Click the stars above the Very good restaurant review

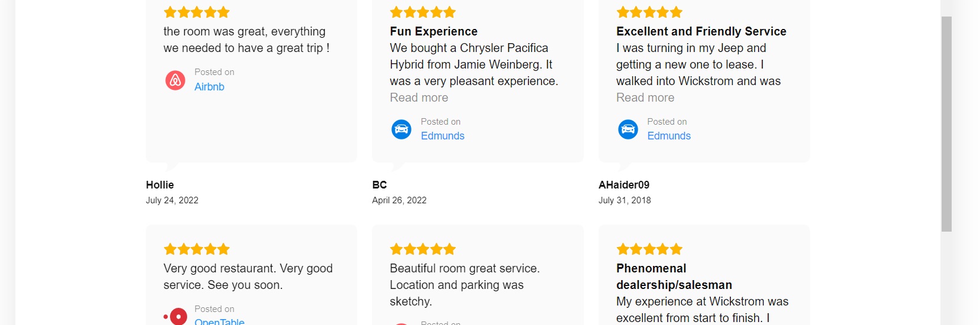197,249
